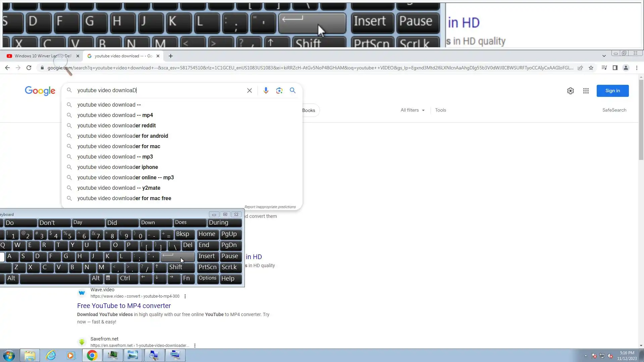Select the Books search filter tab
The height and width of the screenshot is (362, 644).
tap(308, 110)
